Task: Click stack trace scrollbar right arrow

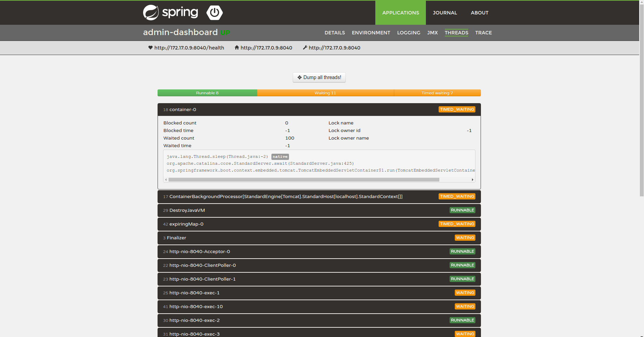Action: click(472, 180)
